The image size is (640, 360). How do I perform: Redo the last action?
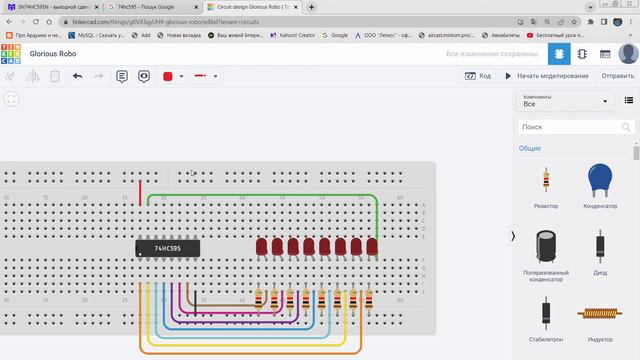[99, 76]
